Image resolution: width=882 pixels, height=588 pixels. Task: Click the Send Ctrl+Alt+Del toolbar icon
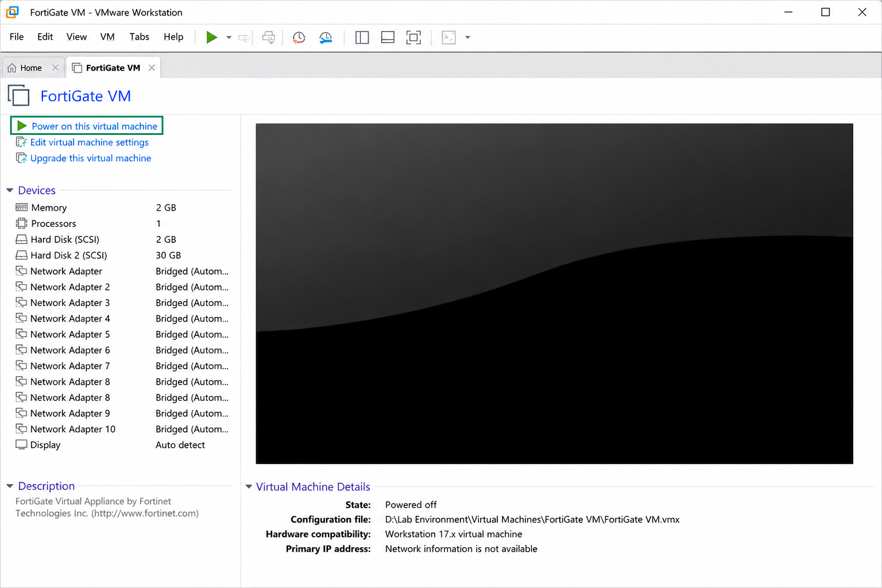pos(268,37)
